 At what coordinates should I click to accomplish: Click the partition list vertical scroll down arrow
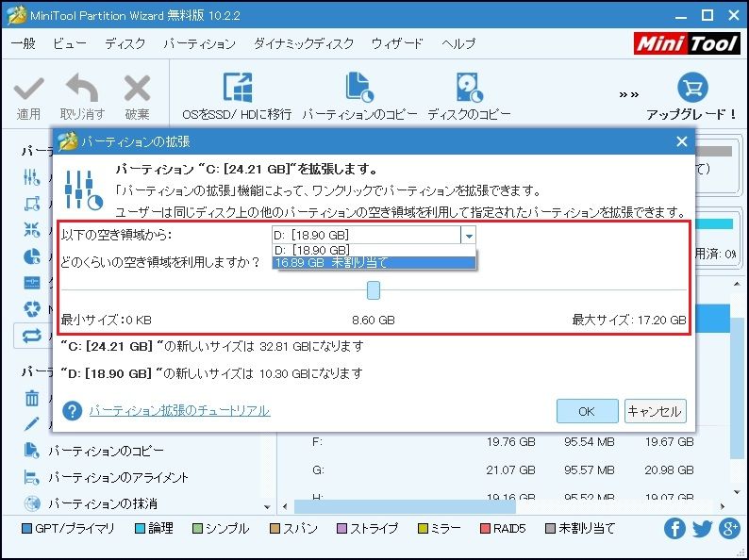(x=736, y=492)
